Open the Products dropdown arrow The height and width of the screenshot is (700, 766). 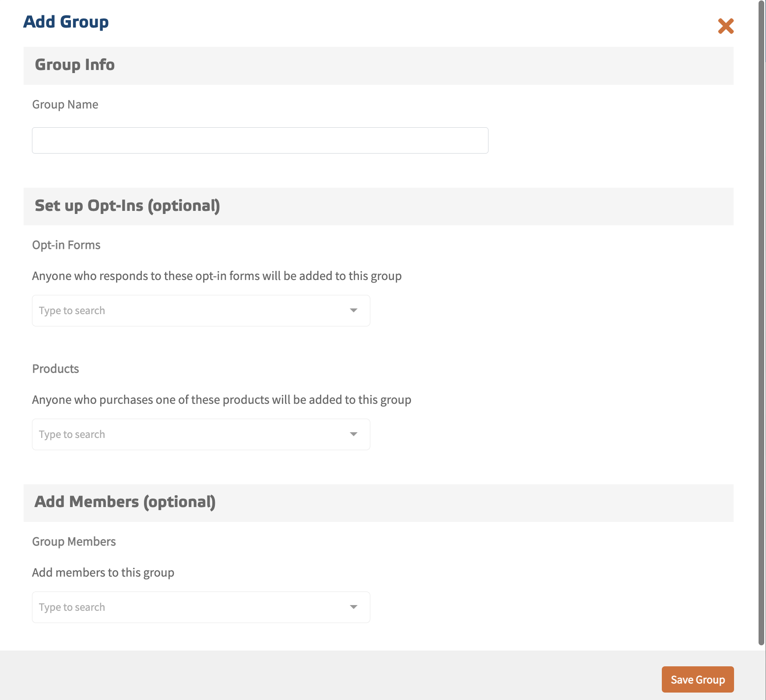point(354,434)
